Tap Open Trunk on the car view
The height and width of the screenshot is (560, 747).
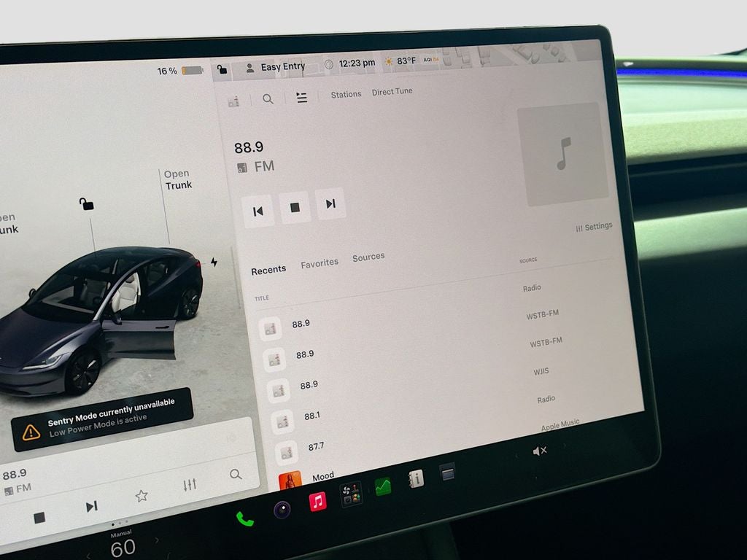(178, 179)
